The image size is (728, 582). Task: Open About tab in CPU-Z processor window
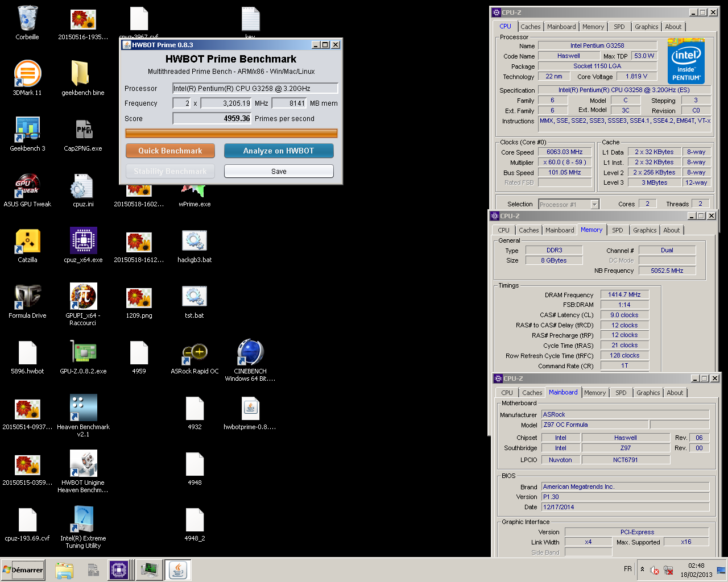click(673, 27)
